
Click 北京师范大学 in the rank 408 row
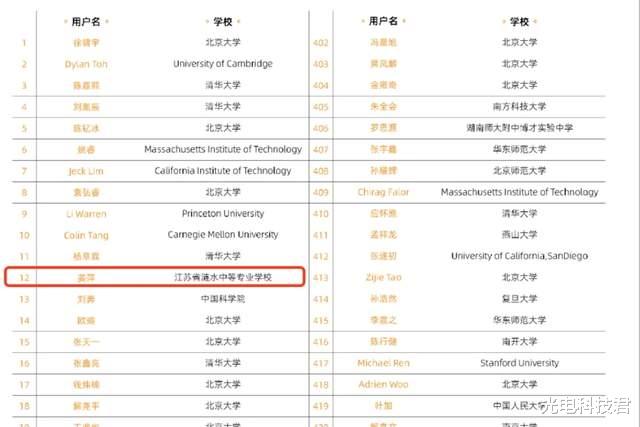coord(519,171)
